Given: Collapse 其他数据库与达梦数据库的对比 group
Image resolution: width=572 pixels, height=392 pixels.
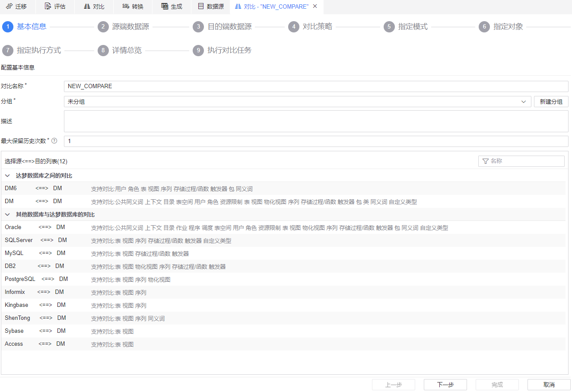Looking at the screenshot, I should 7,214.
